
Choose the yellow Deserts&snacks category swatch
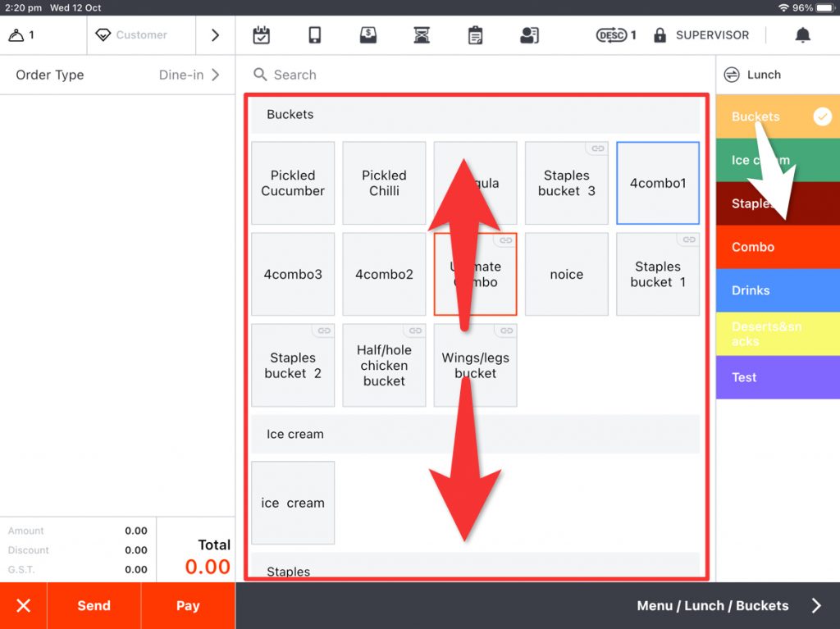coord(777,334)
